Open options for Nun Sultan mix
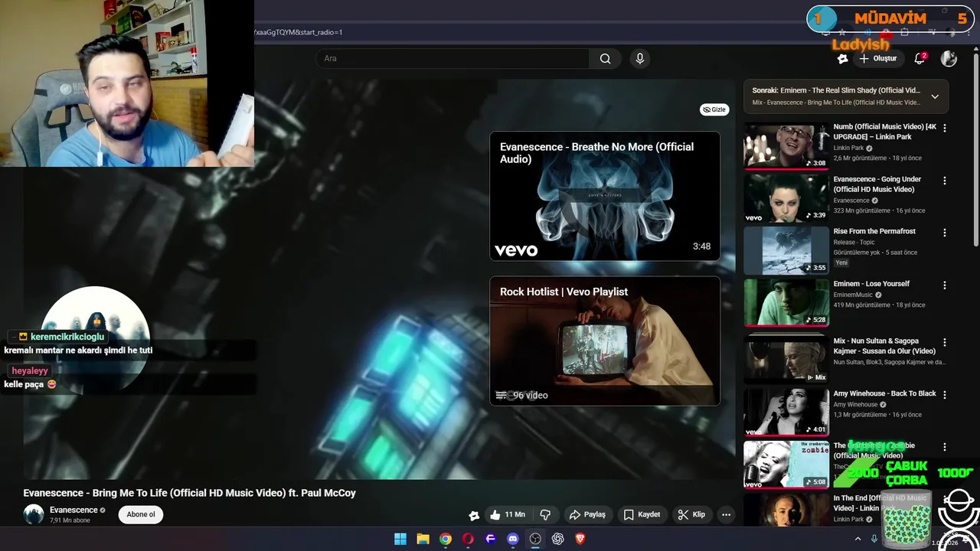This screenshot has width=980, height=551. point(944,342)
